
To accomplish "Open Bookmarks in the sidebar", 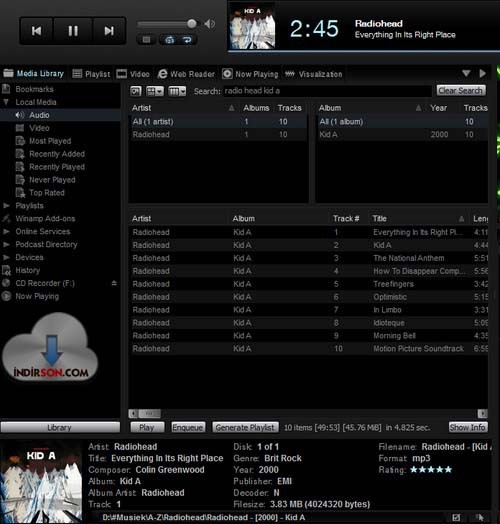I will pyautogui.click(x=34, y=89).
